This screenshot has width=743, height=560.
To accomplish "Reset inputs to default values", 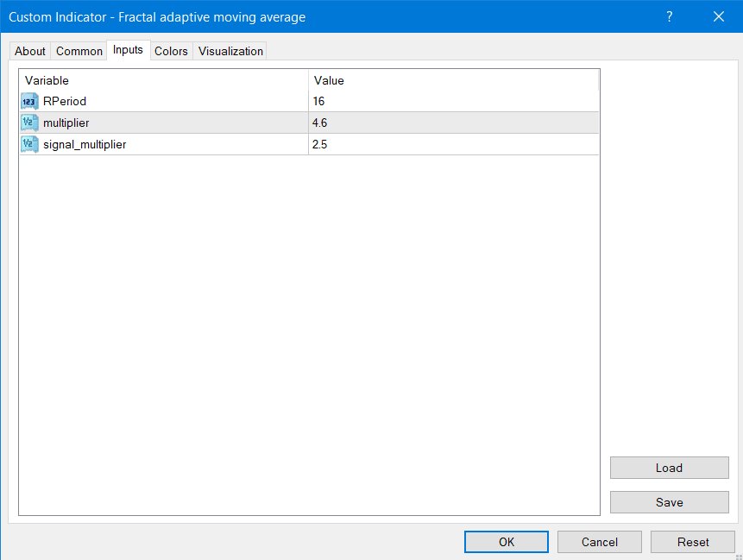I will [x=693, y=542].
